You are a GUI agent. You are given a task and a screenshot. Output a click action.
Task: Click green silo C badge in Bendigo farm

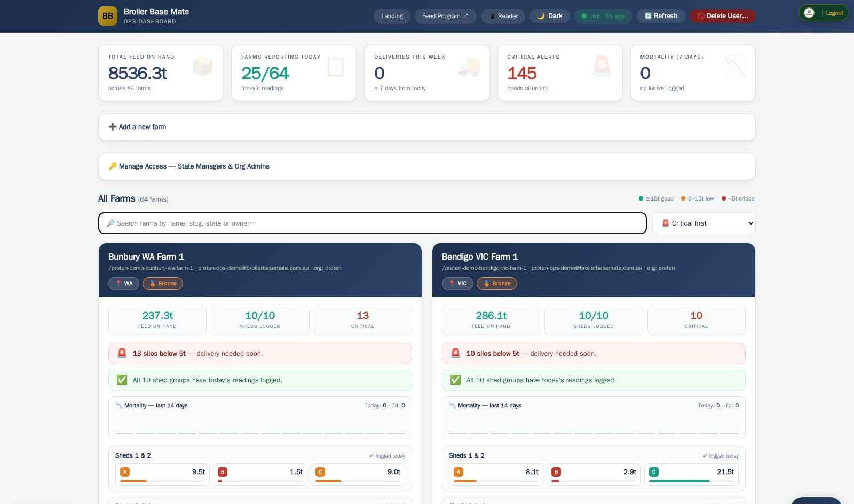[654, 472]
